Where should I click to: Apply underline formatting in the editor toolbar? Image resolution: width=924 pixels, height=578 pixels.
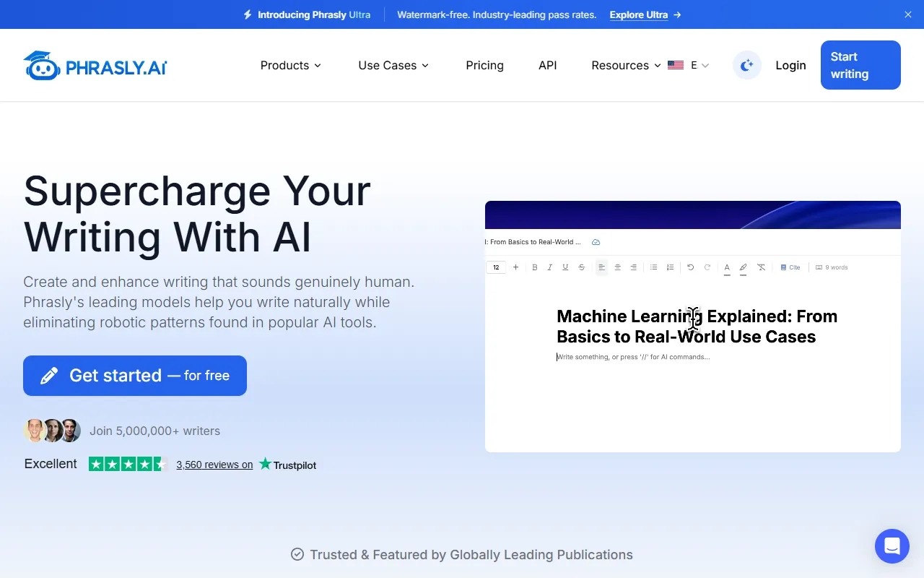565,267
